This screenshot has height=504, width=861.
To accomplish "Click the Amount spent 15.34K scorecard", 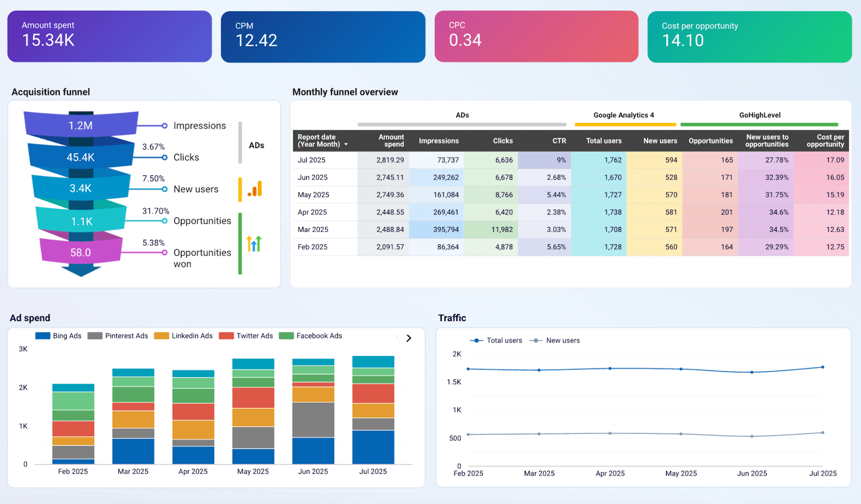I will (x=109, y=37).
